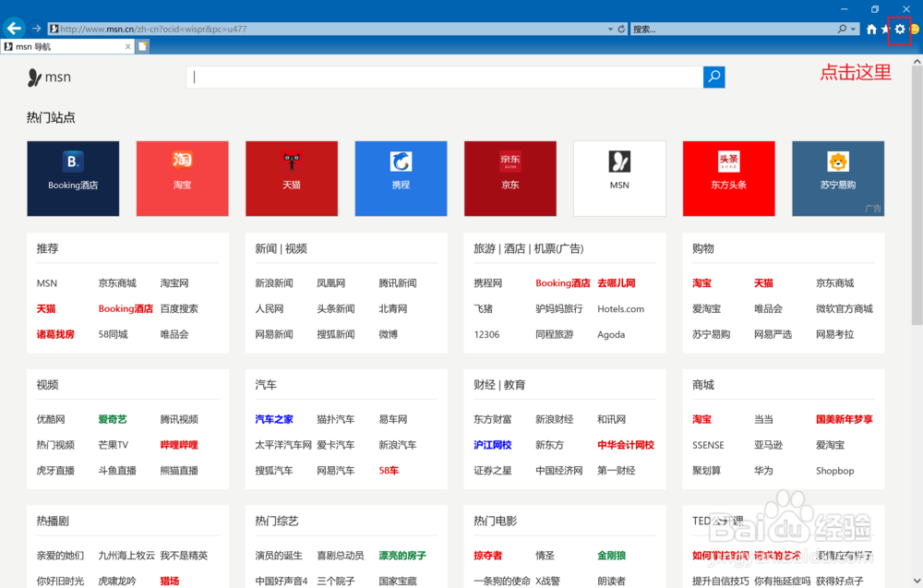Open 同程旅游 link
This screenshot has height=588, width=923.
(x=555, y=334)
